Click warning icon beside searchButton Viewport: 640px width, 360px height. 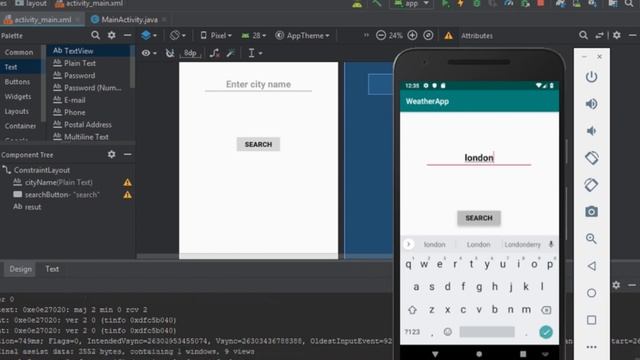127,195
